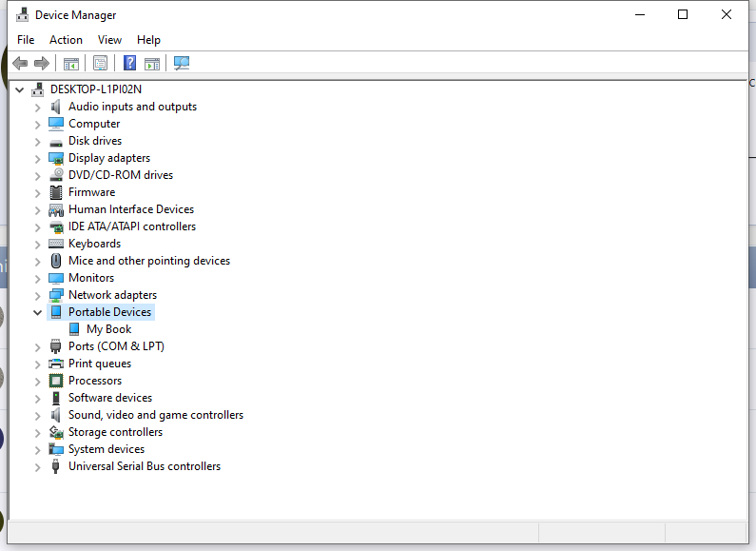
Task: Open the View menu
Action: (x=109, y=40)
